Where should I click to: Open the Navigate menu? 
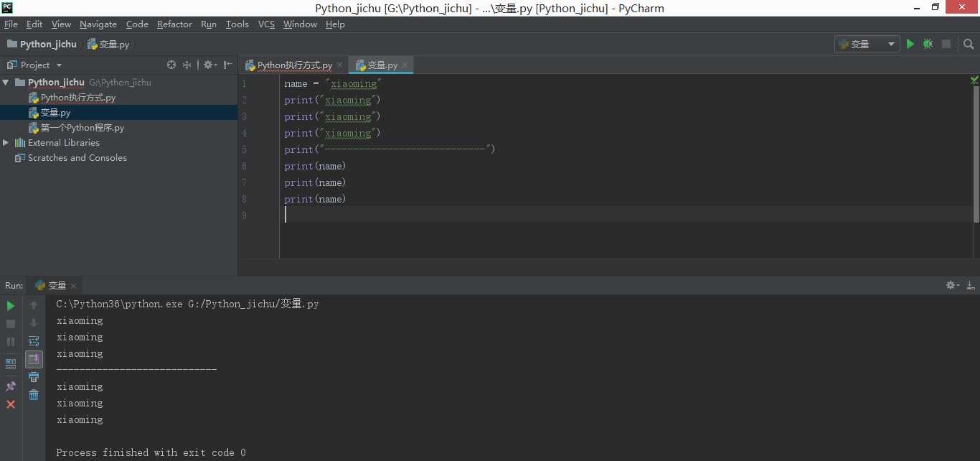(99, 24)
